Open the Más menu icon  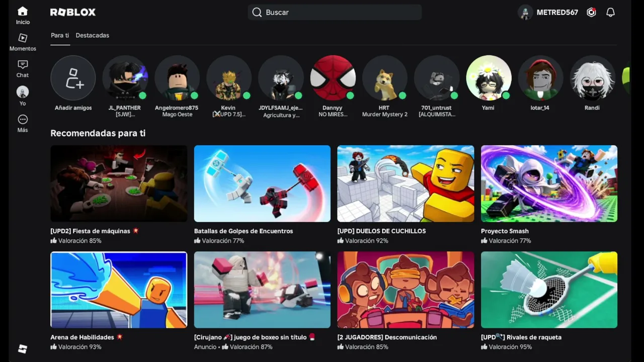[x=23, y=120]
